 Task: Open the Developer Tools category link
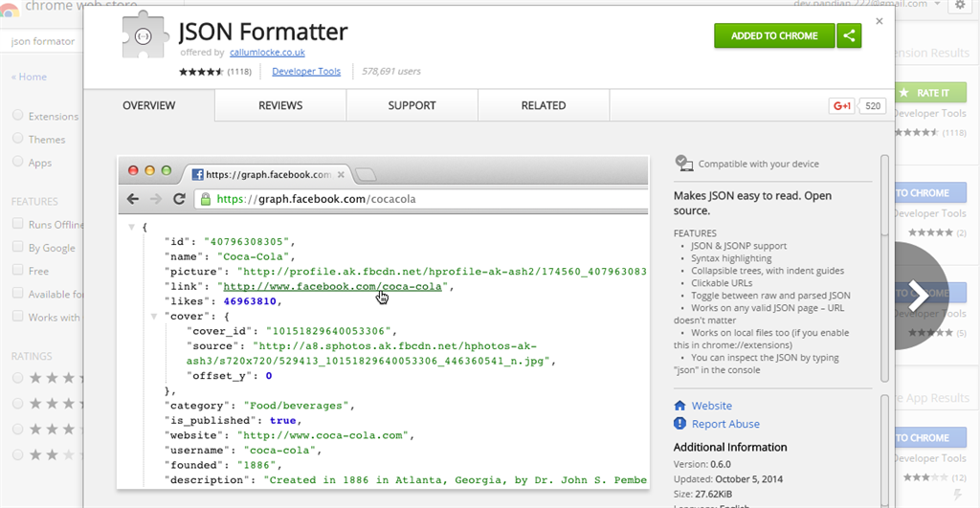(x=306, y=71)
